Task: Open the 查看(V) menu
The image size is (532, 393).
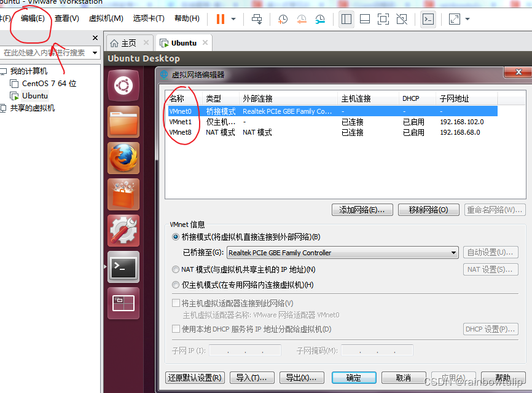Action: coord(67,18)
